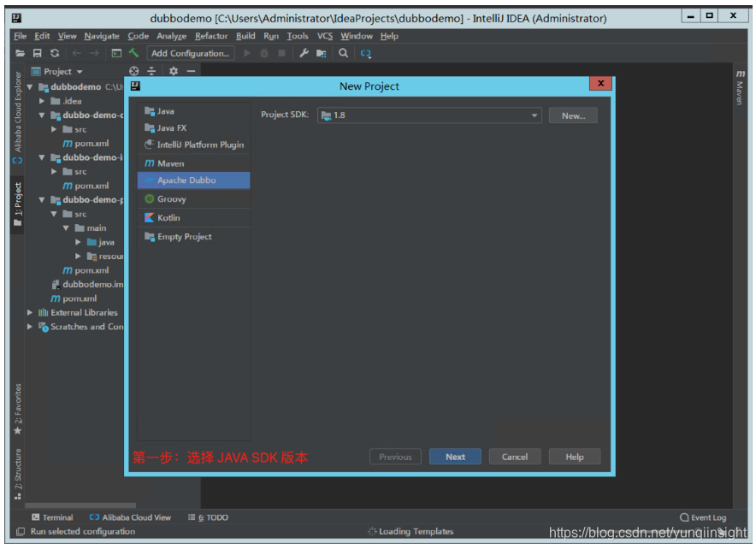
Task: Open the Maven tool window on right edge
Action: 740,86
